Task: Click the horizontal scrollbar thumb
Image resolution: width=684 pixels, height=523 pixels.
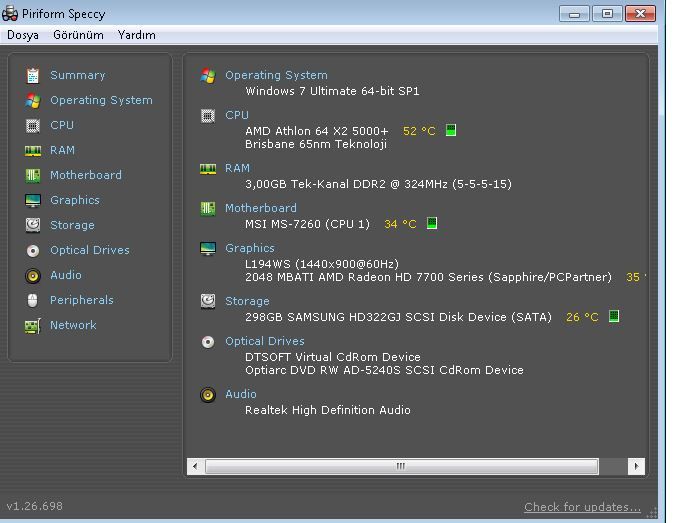Action: [x=402, y=466]
